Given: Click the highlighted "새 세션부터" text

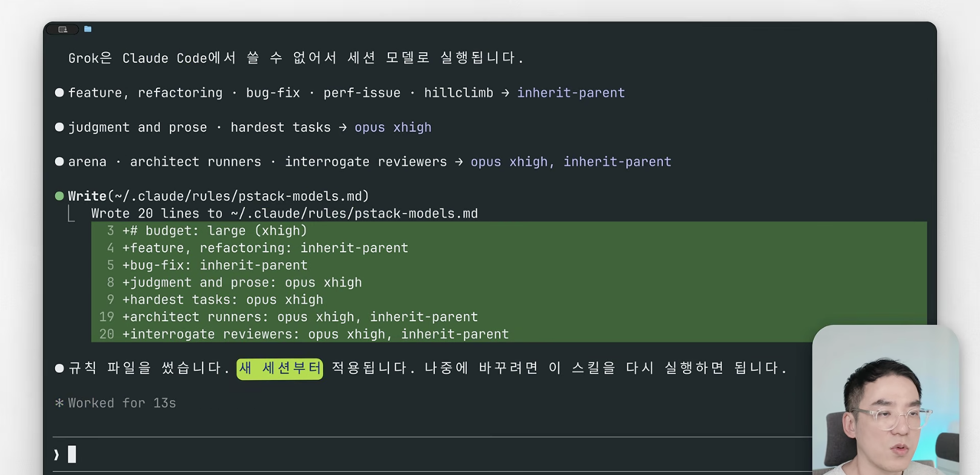Looking at the screenshot, I should point(279,368).
